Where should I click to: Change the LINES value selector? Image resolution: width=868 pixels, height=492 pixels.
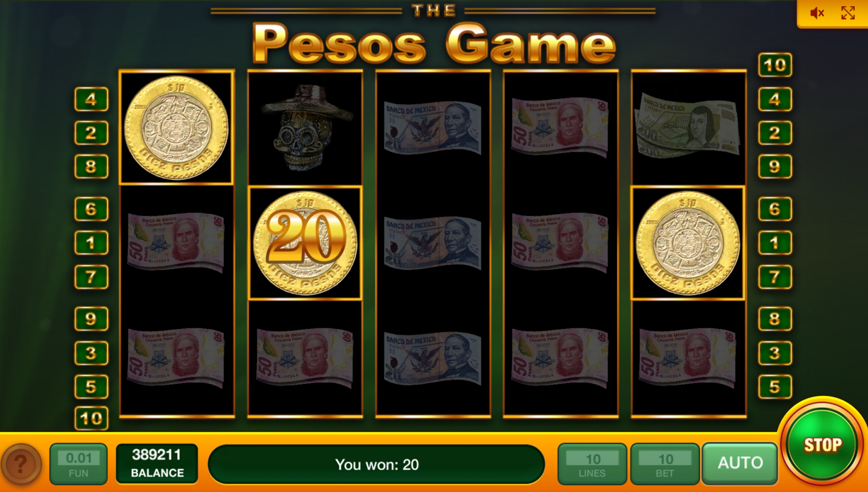592,464
